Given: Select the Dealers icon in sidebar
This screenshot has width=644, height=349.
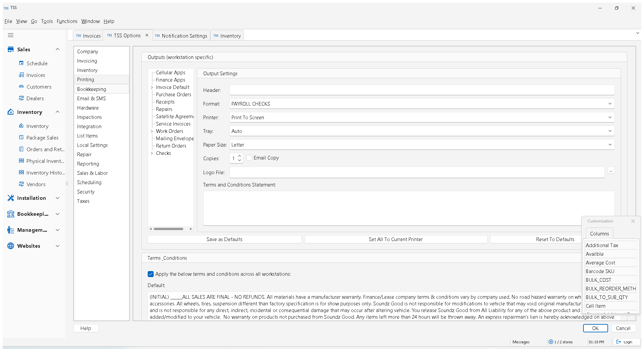Looking at the screenshot, I should (21, 98).
